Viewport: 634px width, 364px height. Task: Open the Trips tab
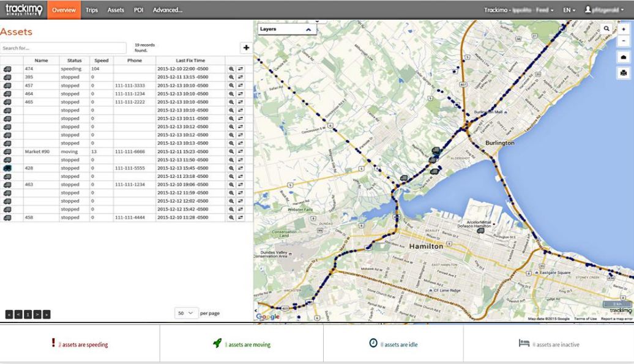point(92,10)
